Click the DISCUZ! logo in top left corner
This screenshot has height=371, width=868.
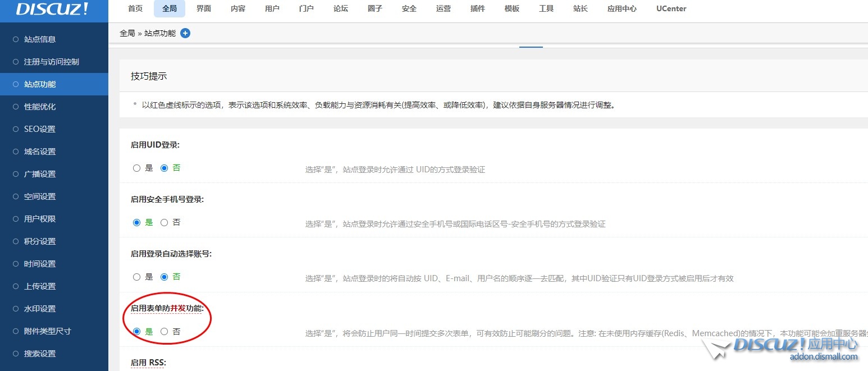tap(42, 9)
